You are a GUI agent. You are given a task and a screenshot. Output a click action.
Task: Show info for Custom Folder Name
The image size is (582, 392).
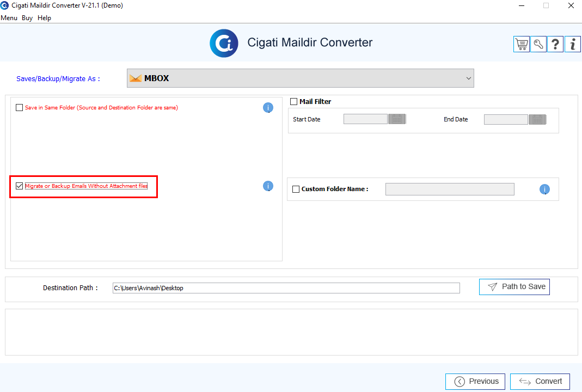tap(544, 189)
